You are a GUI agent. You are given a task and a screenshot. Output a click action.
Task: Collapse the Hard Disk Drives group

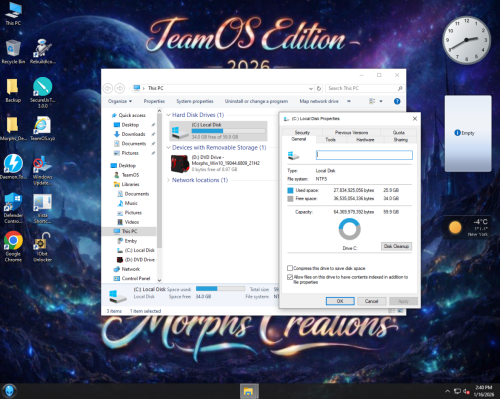168,115
